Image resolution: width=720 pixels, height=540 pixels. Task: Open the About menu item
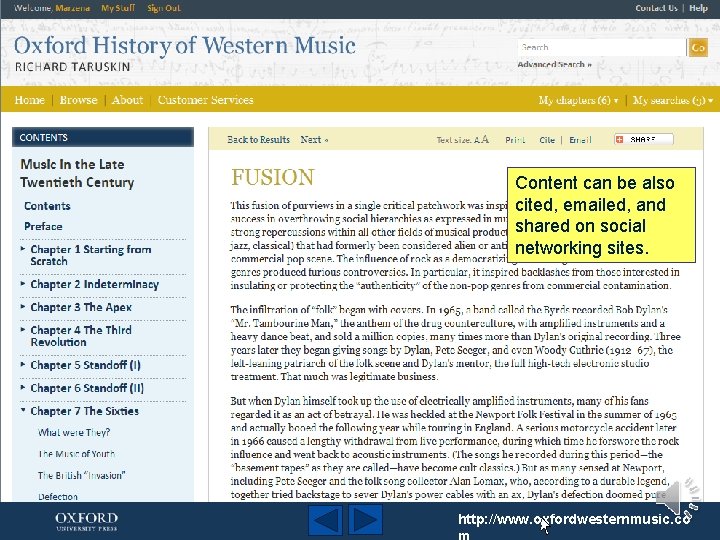coord(127,100)
